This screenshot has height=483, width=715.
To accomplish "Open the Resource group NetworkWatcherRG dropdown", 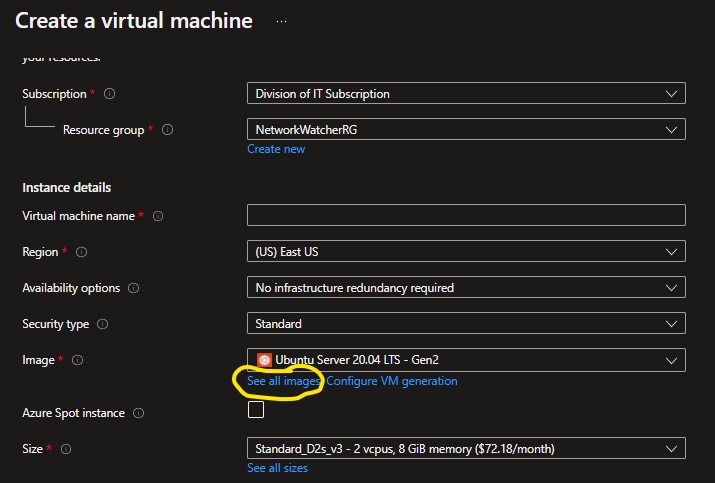I will [x=466, y=129].
